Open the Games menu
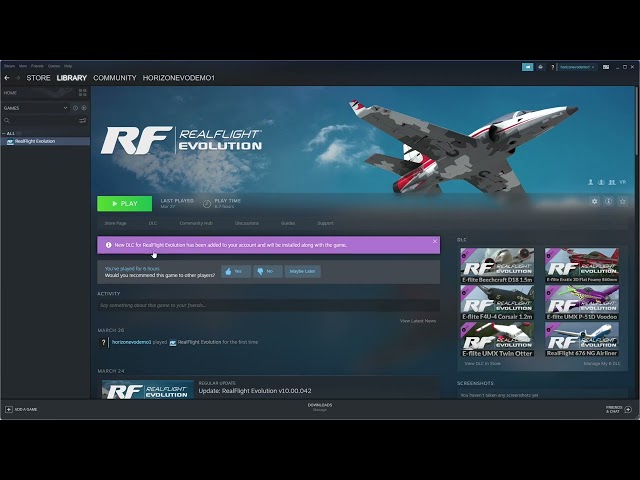 coord(54,66)
